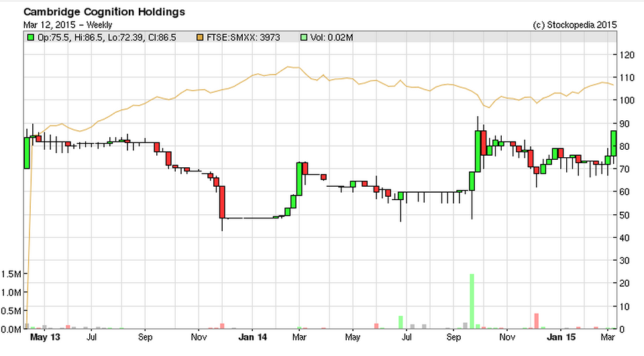Click the 'Jul' label left of 'Sep'
The image size is (644, 356).
[x=91, y=337]
